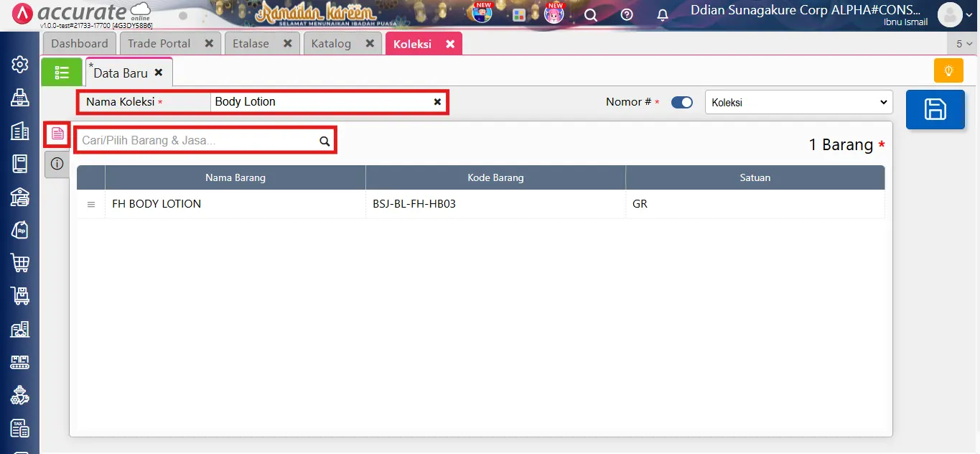Switch to the Trade Portal tab
The height and width of the screenshot is (454, 980).
159,43
